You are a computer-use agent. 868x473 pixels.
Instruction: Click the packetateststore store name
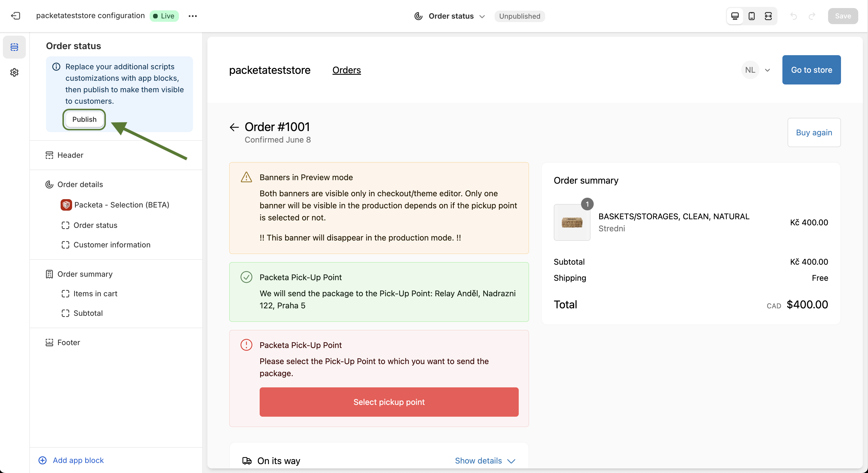[270, 70]
